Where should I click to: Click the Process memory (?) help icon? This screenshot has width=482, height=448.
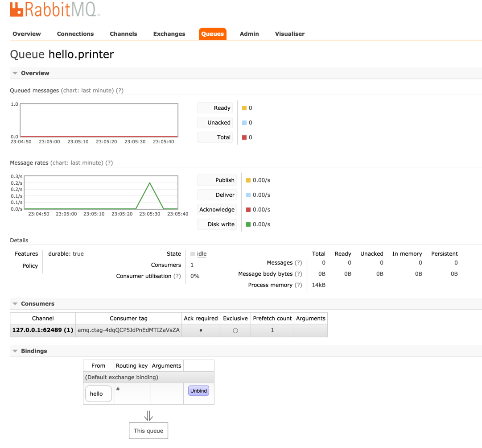click(x=298, y=285)
